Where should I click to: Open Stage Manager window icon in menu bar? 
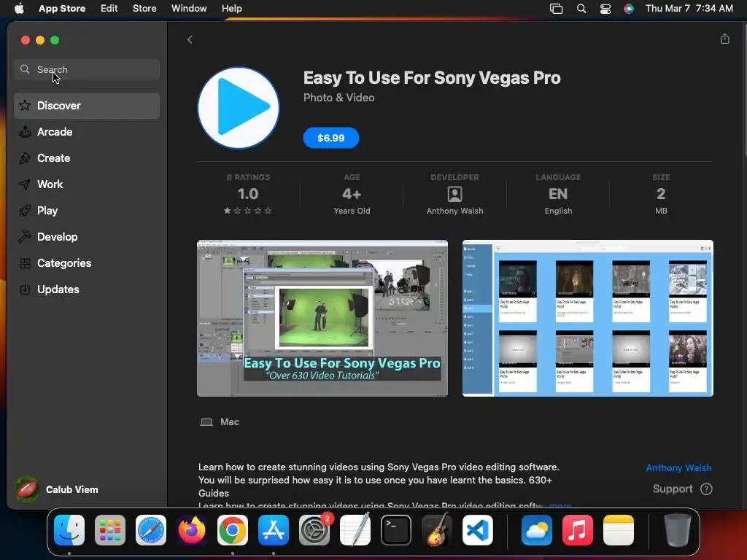(556, 9)
